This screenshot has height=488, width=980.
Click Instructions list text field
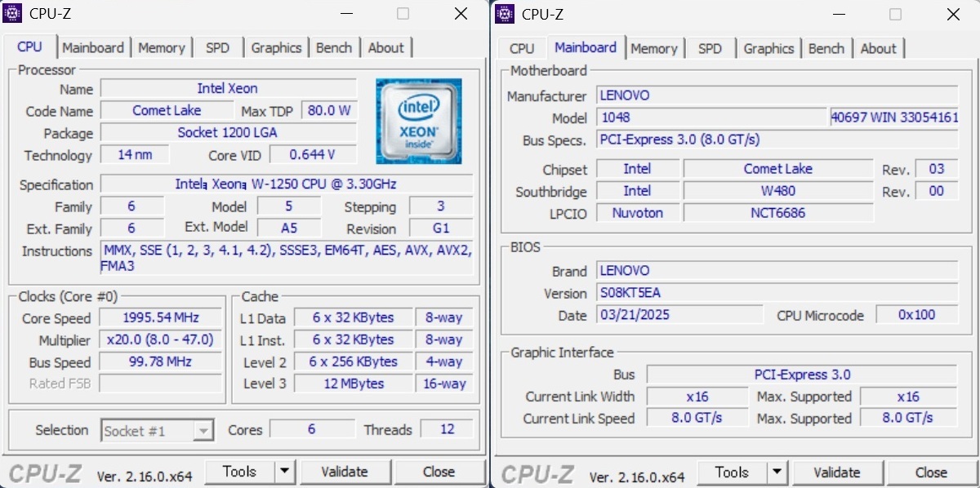pos(286,258)
